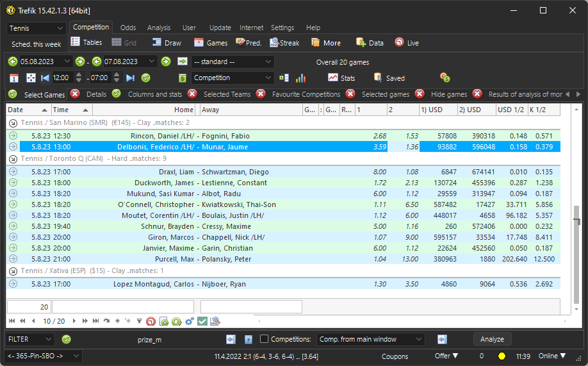The image size is (588, 366).
Task: Click the bar chart icon beside Competition dropdown
Action: 300,78
